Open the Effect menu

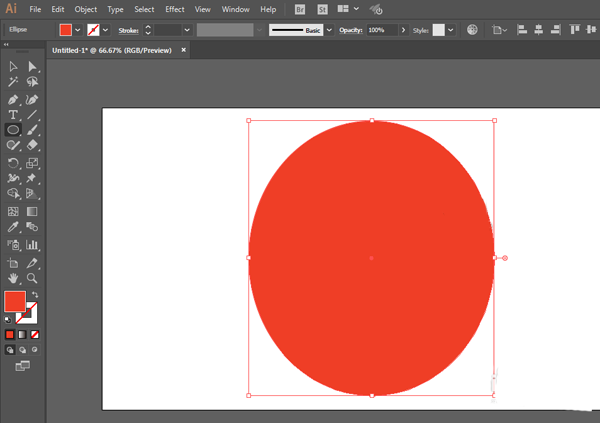175,9
